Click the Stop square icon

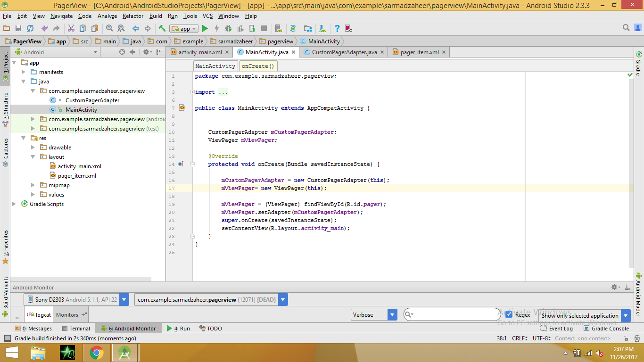[x=264, y=29]
